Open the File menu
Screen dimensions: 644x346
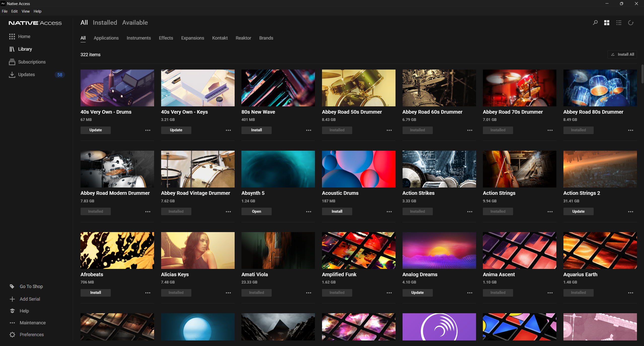pos(5,11)
